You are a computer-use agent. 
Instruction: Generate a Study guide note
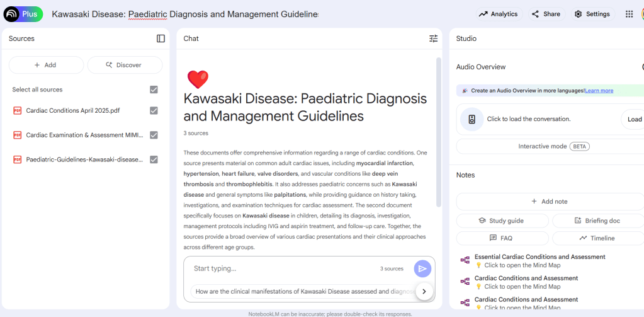tap(502, 221)
